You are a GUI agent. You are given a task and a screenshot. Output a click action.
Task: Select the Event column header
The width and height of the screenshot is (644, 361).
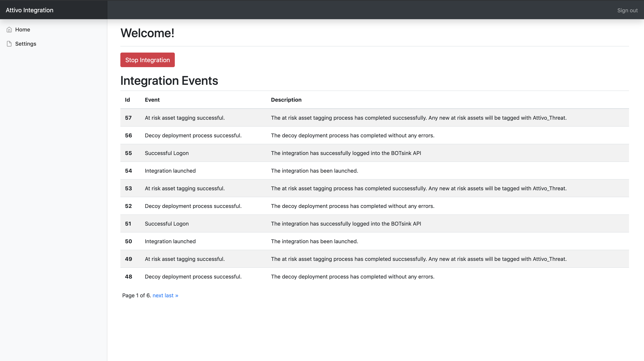[152, 100]
